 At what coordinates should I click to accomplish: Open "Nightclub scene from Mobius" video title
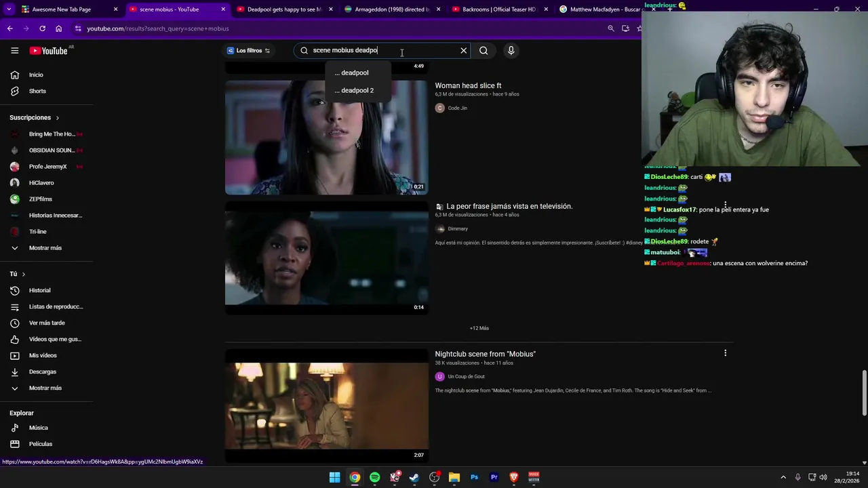pyautogui.click(x=485, y=354)
